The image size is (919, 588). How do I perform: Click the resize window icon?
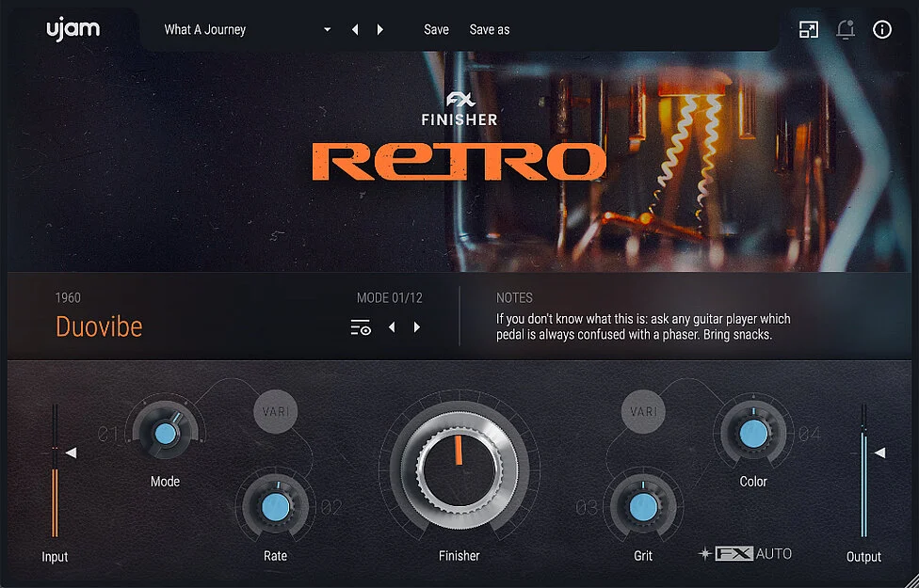809,29
